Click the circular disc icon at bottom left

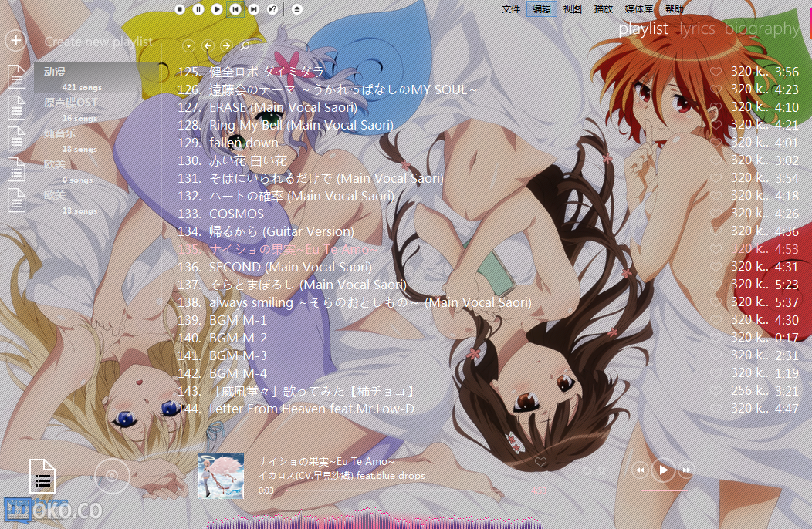click(x=112, y=476)
